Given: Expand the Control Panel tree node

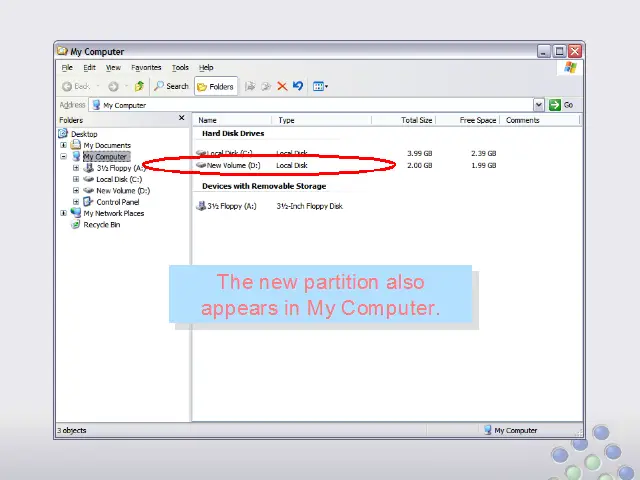Looking at the screenshot, I should click(x=76, y=202).
